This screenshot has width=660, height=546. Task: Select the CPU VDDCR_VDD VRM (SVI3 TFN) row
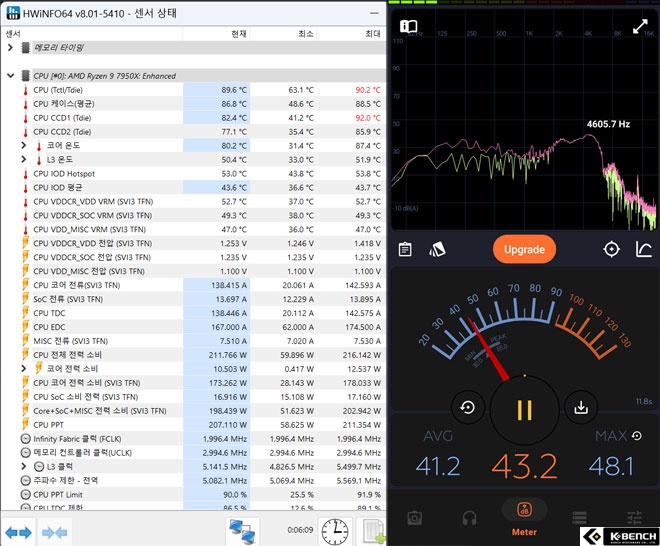(x=193, y=201)
